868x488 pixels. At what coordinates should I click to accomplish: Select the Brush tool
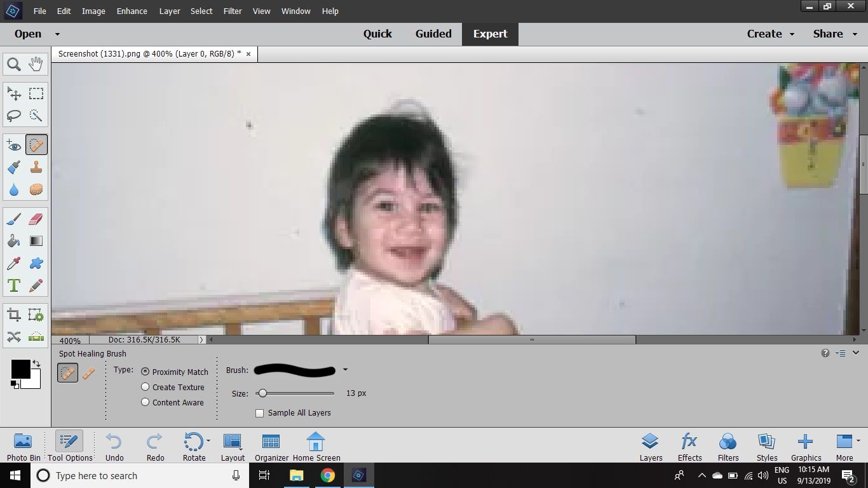pyautogui.click(x=14, y=219)
